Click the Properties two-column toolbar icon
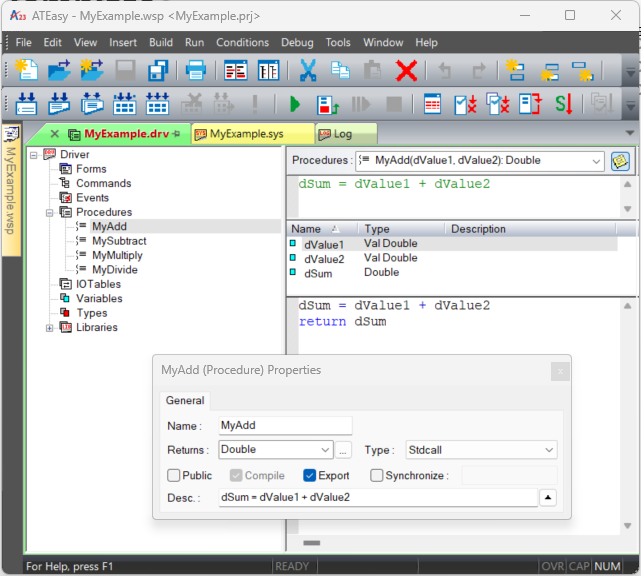 [269, 70]
